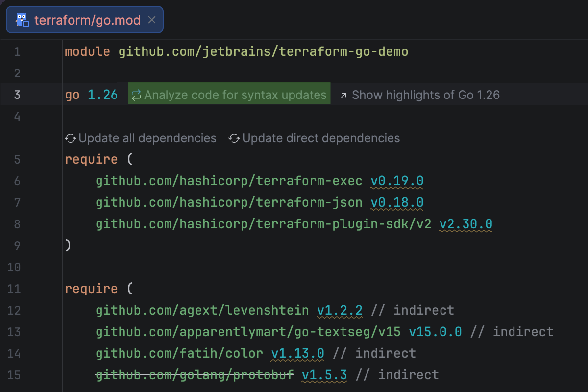Click Analyze code for syntax updates
Screen dimensions: 588x392
[x=235, y=95]
